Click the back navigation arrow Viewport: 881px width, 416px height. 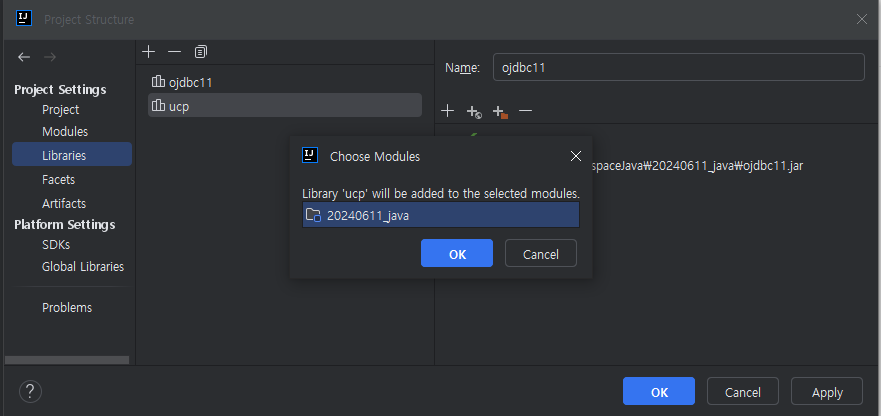click(x=24, y=57)
